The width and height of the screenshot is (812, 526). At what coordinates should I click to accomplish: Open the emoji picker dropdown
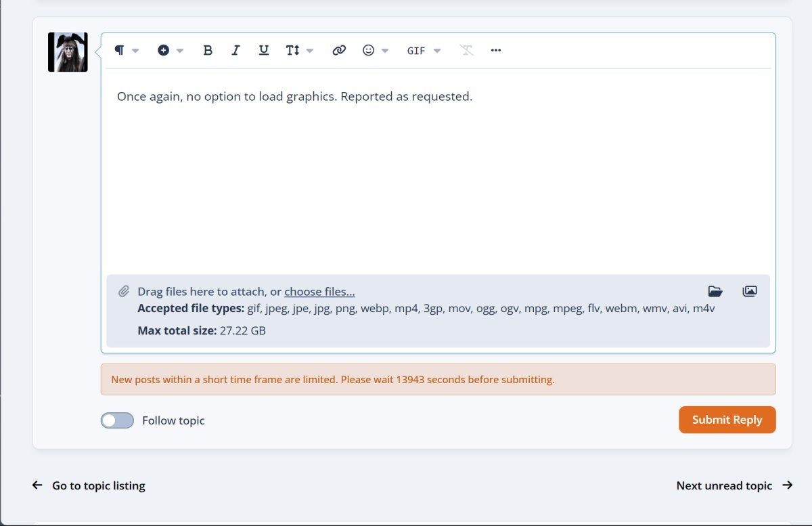click(376, 50)
